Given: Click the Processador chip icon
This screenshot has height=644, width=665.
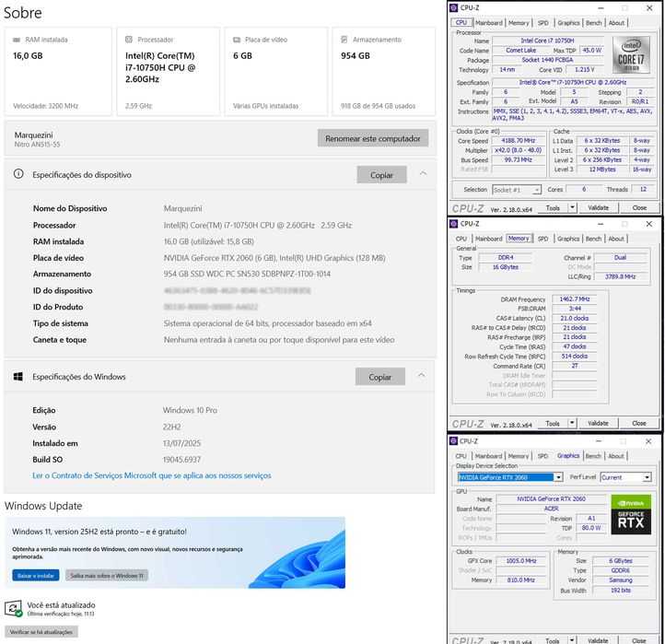Looking at the screenshot, I should point(129,40).
